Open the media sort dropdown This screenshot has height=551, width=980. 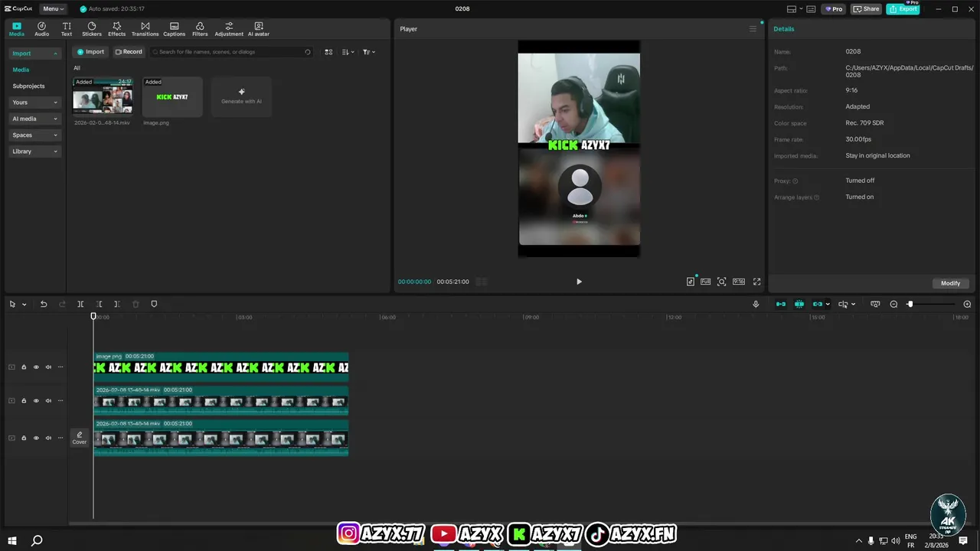[348, 52]
